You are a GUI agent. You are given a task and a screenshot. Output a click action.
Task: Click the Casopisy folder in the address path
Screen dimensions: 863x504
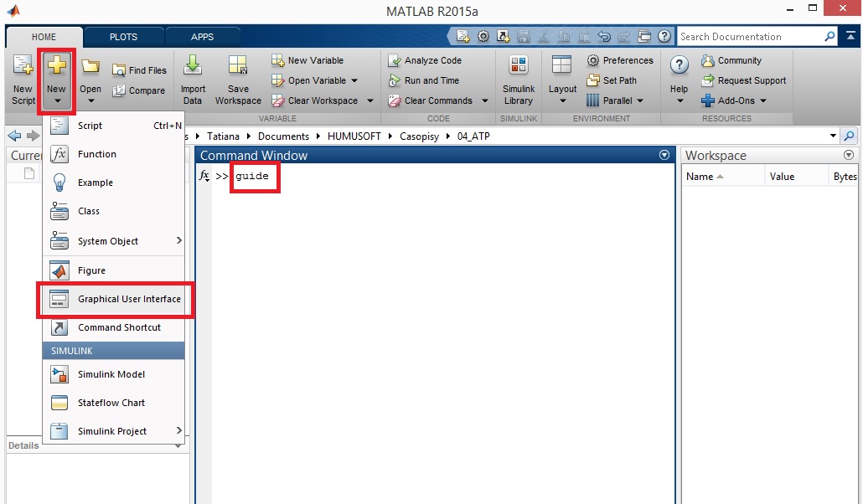pos(420,136)
